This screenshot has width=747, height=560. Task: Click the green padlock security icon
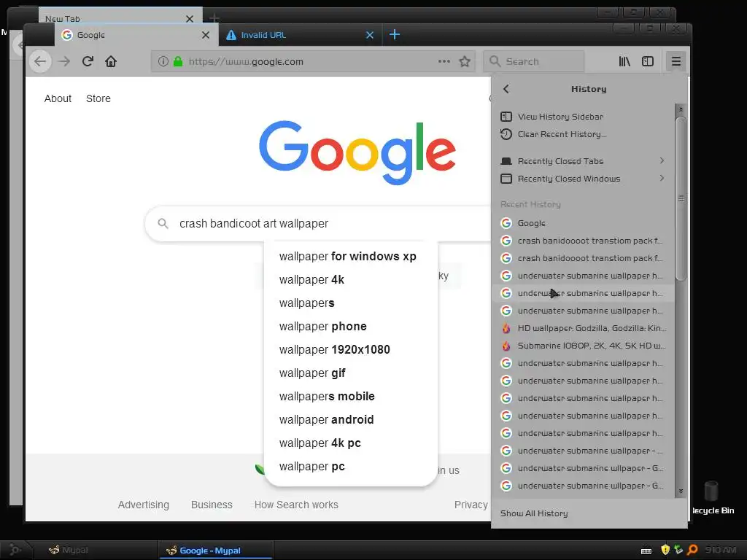(178, 61)
